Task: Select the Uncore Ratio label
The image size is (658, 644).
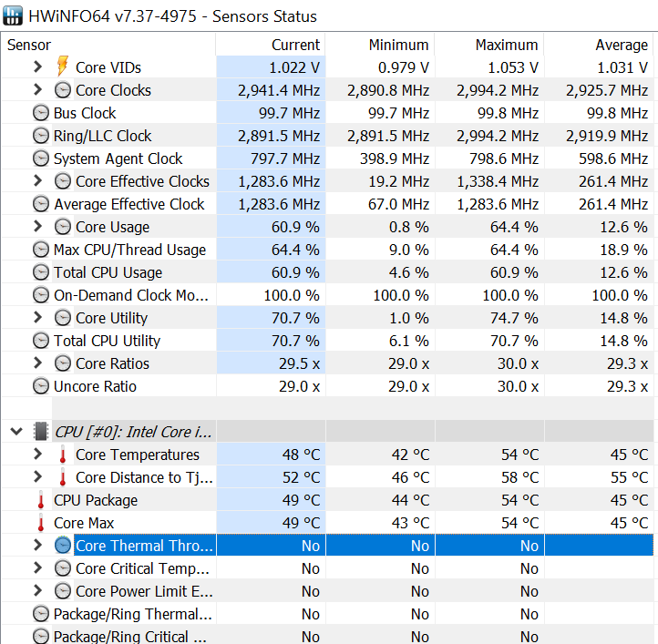Action: point(96,386)
